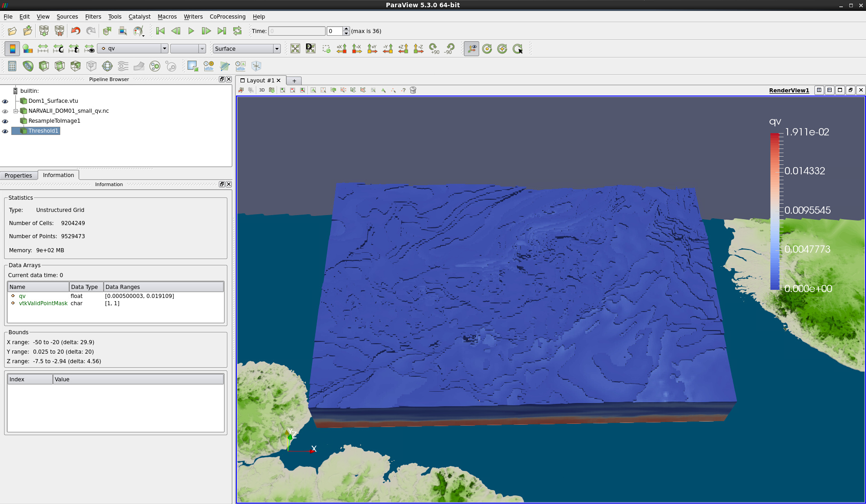Select Dom1_Surface.vtu in the pipeline
The image size is (866, 504).
pos(53,101)
